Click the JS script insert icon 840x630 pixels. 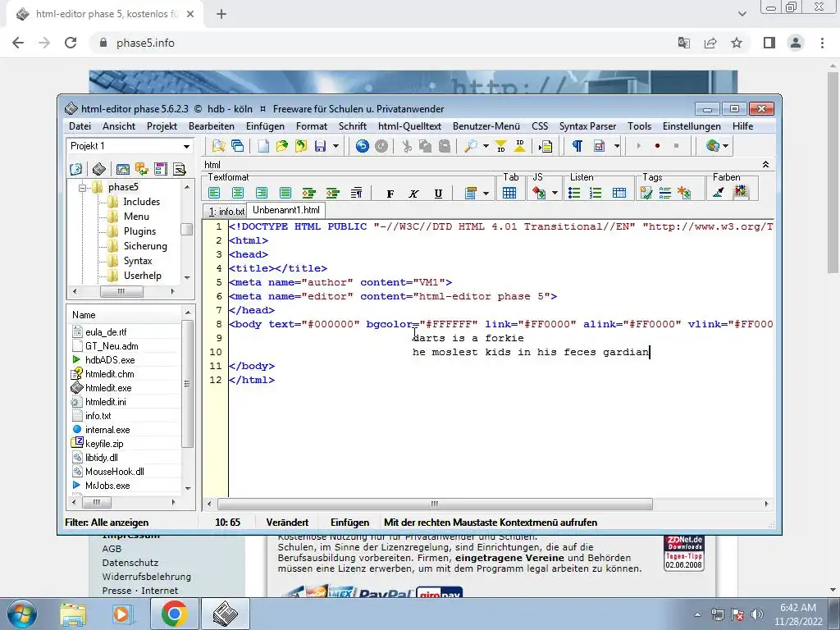click(x=539, y=193)
